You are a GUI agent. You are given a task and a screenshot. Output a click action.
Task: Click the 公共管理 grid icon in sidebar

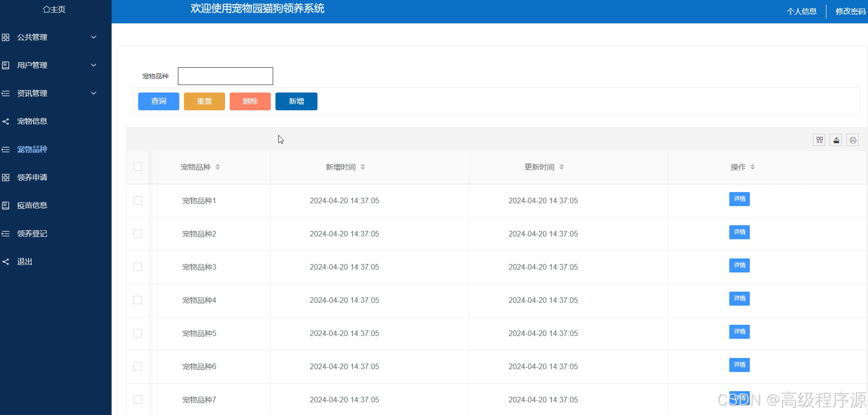[6, 37]
